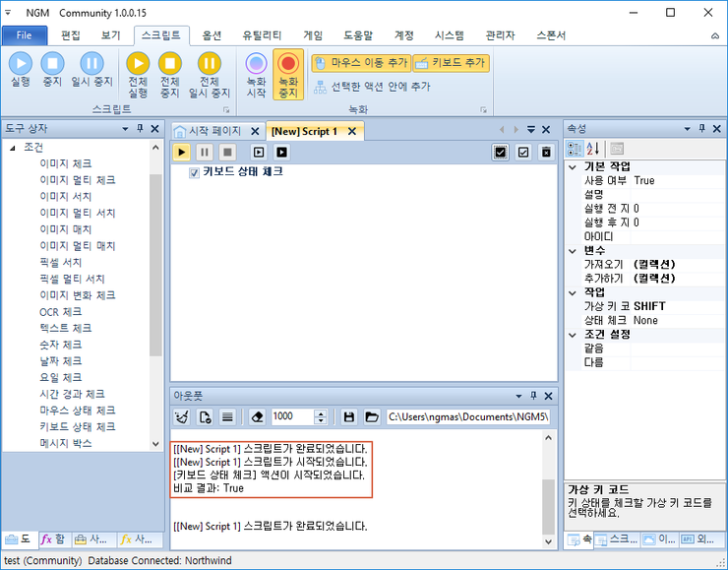The image size is (728, 570).
Task: Click the output line count field 1000
Action: 293,416
